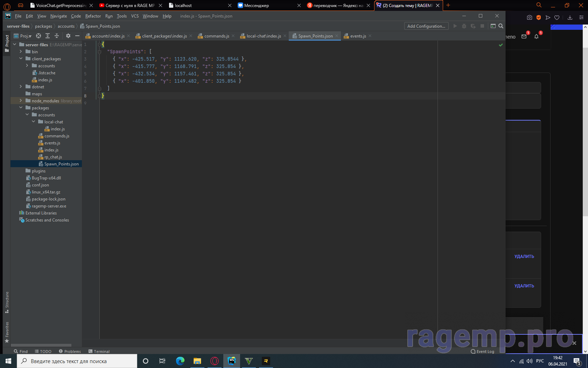The width and height of the screenshot is (588, 368).
Task: Expand the dotnet folder
Action: (21, 87)
